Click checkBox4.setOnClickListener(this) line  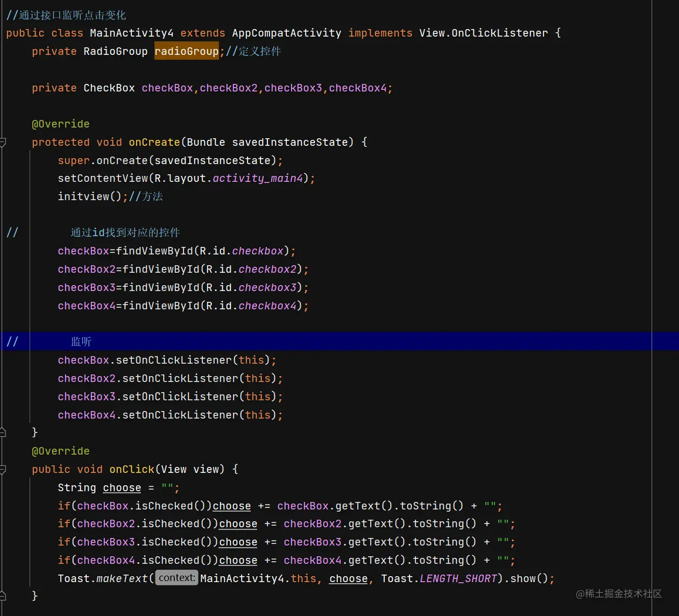[x=170, y=415]
